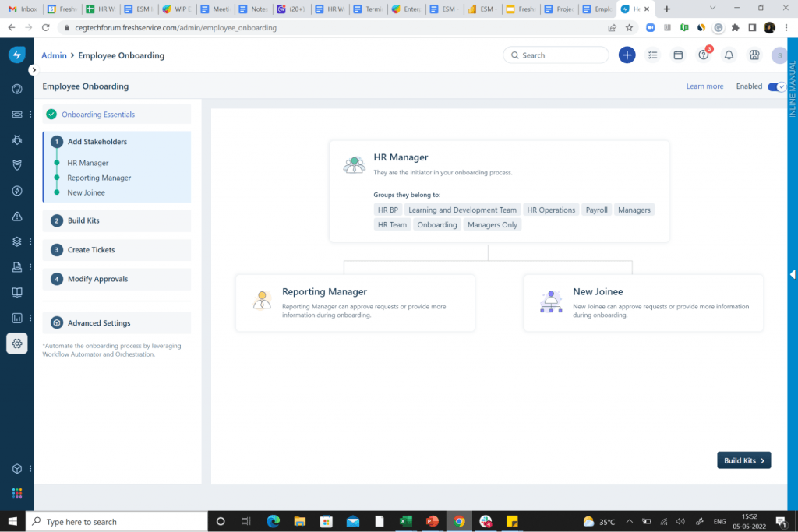Open the marketplace store icon
798x532 pixels.
[x=754, y=55]
